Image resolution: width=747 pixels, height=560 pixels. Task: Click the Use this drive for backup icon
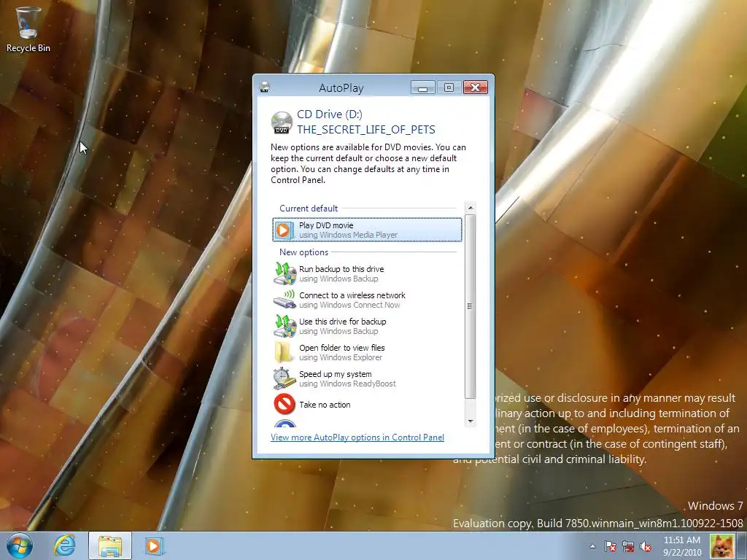pos(285,326)
